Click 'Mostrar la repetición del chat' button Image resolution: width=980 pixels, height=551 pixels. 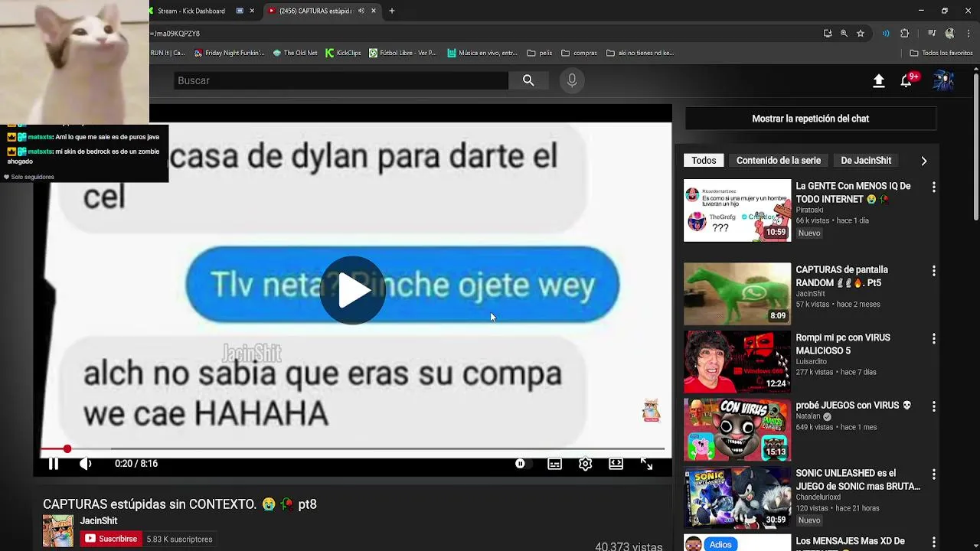[810, 119]
